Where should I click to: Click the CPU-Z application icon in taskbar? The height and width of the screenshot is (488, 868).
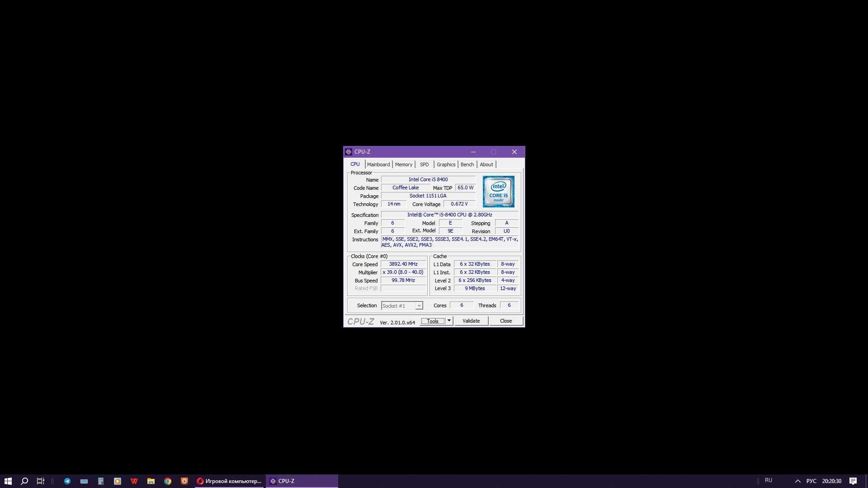tap(273, 481)
